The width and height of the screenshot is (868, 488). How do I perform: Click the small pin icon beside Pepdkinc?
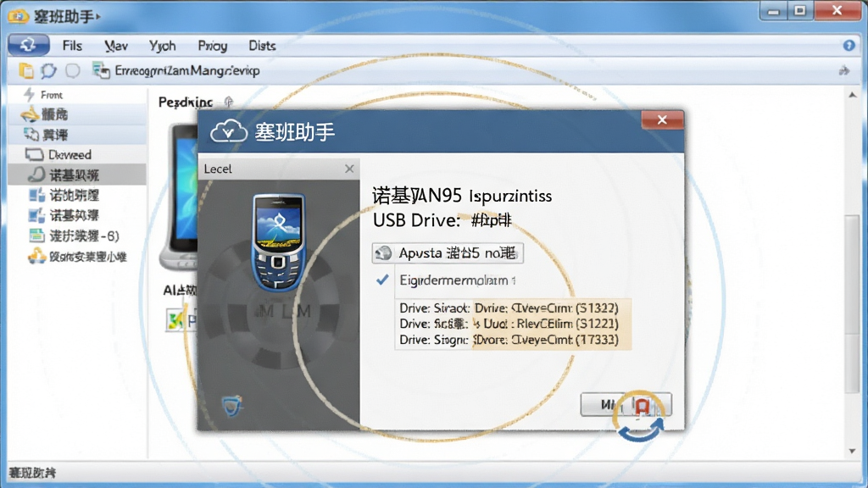[x=229, y=102]
